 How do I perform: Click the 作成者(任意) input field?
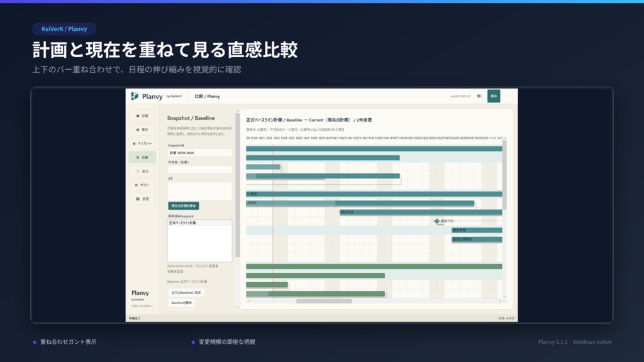coord(199,169)
